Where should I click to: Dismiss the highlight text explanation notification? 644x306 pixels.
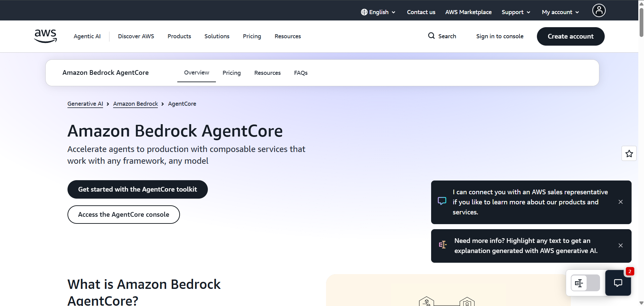coord(620,246)
